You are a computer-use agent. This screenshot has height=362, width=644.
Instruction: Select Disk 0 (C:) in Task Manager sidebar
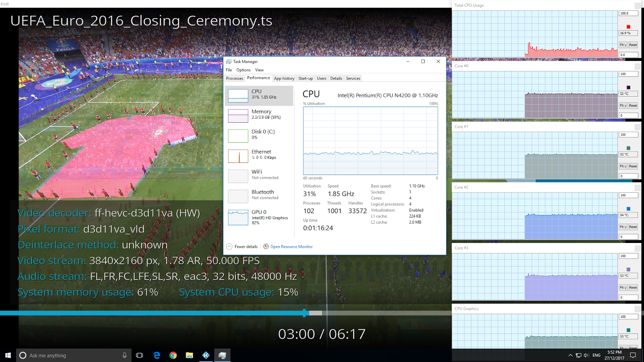pos(259,136)
